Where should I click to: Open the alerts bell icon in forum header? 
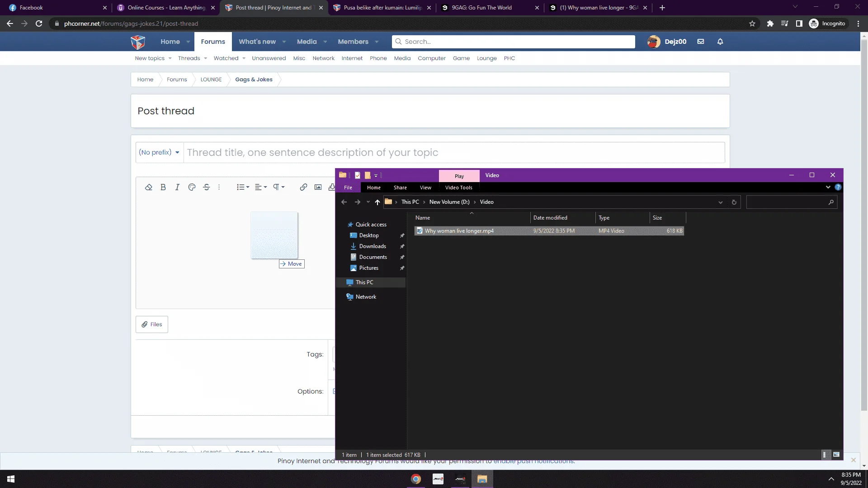(720, 42)
